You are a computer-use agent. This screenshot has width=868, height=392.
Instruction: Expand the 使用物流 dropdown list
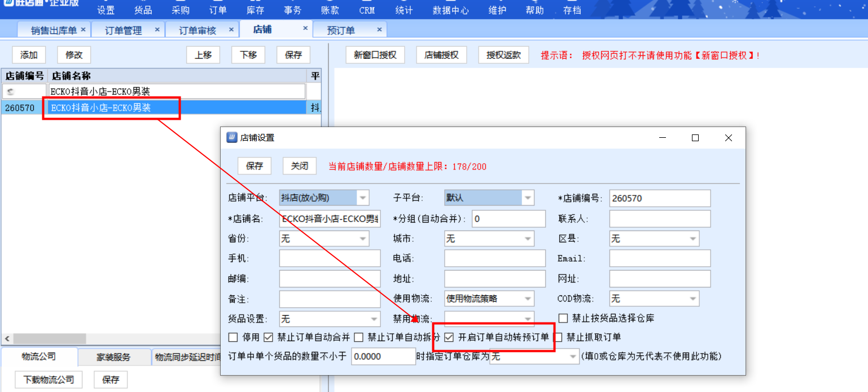click(528, 299)
